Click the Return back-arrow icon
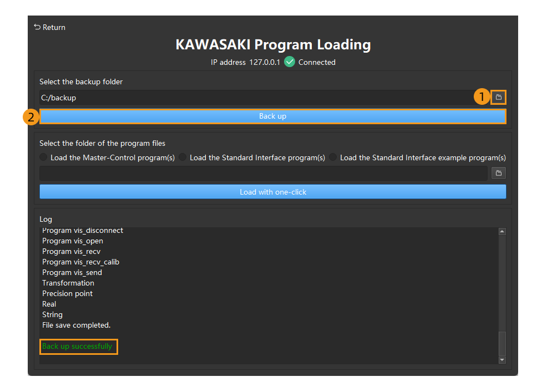Screen dimensions: 537x392 click(x=36, y=27)
